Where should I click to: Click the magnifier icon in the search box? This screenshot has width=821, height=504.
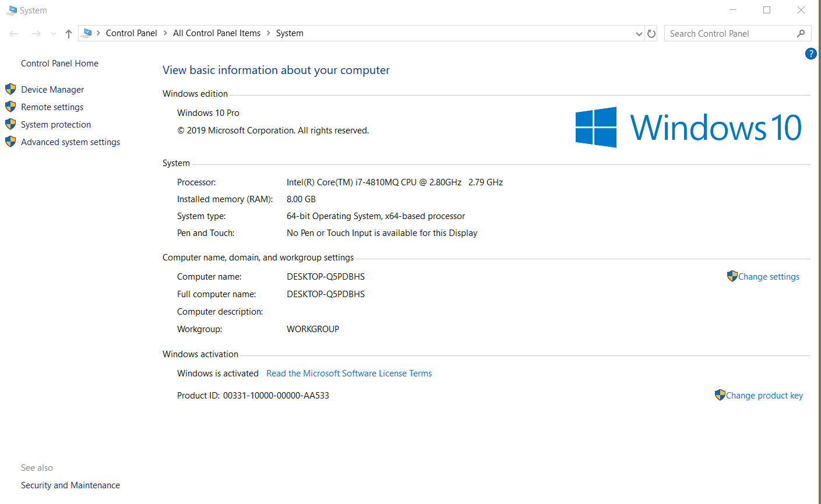(801, 34)
